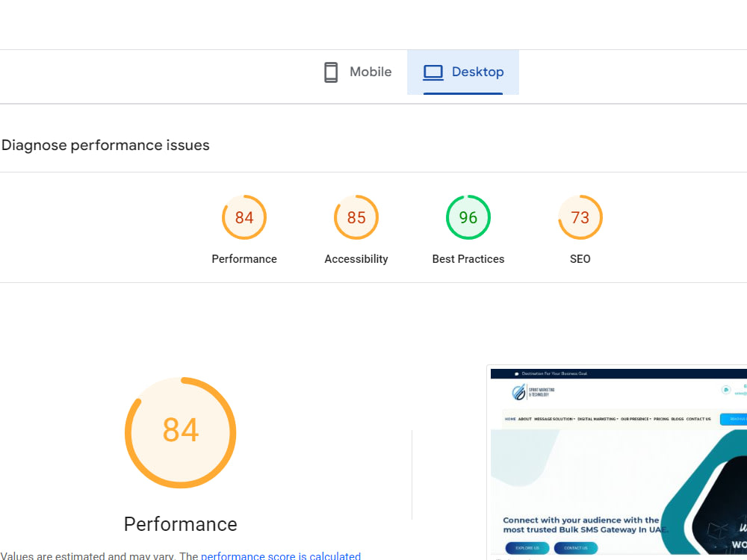Jump to SEO score gauge 73
Image resolution: width=747 pixels, height=560 pixels.
pos(580,217)
